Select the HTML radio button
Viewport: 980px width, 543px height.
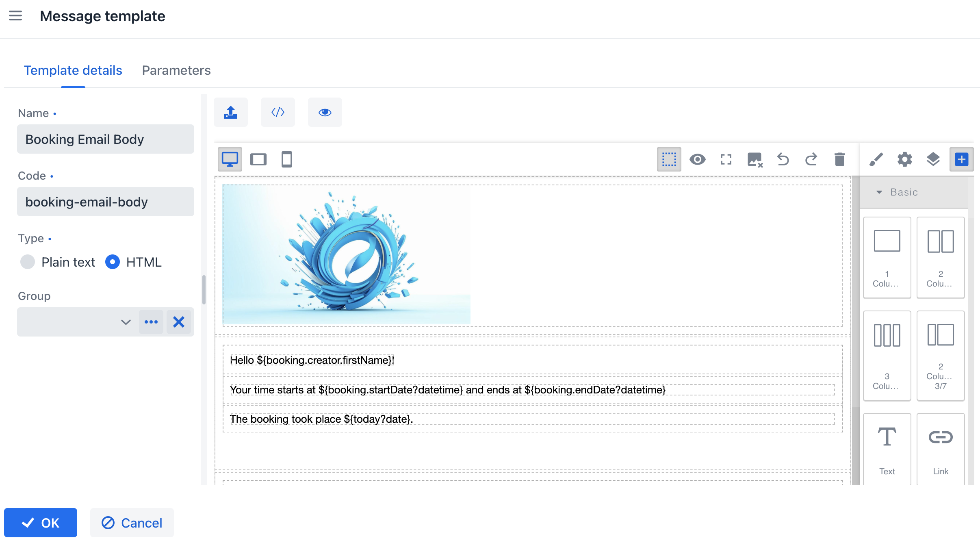pyautogui.click(x=113, y=262)
